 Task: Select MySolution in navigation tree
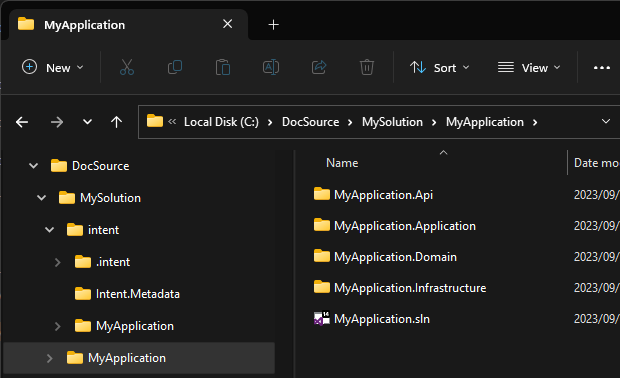[x=110, y=198]
